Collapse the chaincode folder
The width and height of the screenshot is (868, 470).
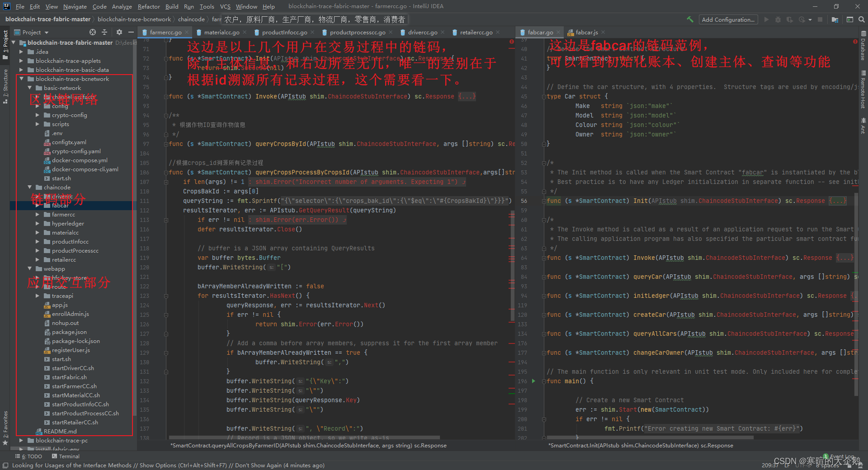29,188
